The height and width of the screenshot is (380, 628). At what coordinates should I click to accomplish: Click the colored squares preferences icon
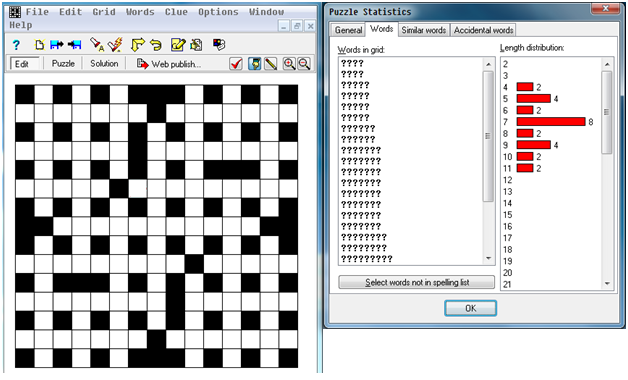219,44
